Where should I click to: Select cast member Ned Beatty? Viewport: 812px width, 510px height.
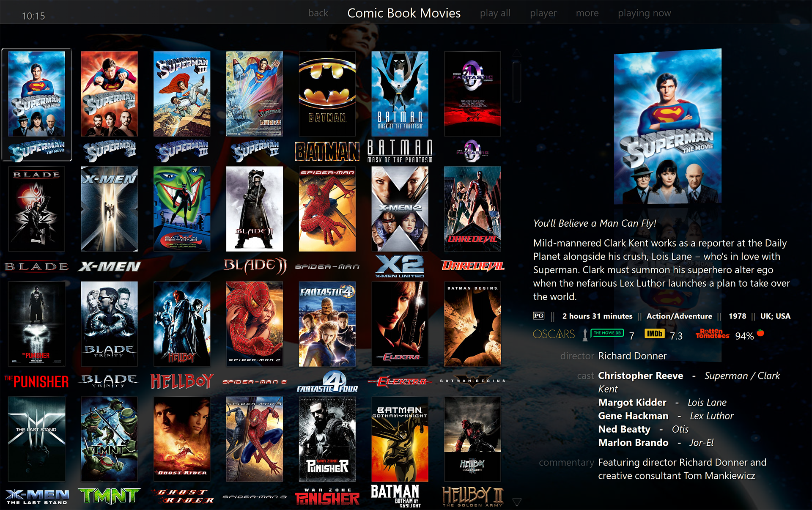(624, 430)
